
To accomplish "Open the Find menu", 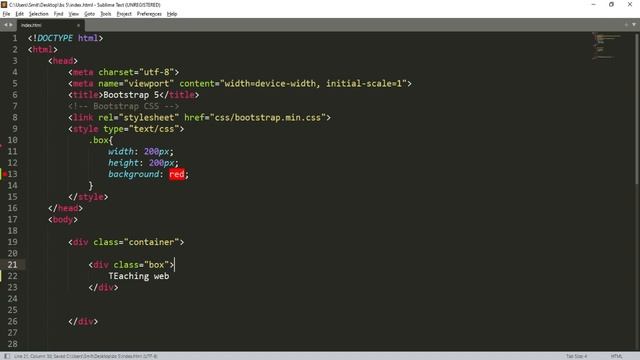I will pos(58,14).
